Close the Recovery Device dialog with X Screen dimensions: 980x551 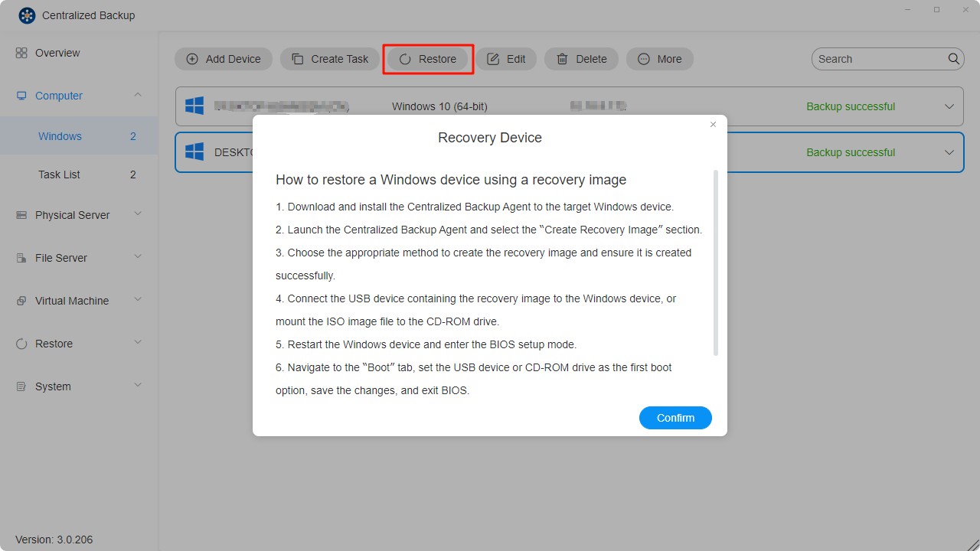[713, 124]
